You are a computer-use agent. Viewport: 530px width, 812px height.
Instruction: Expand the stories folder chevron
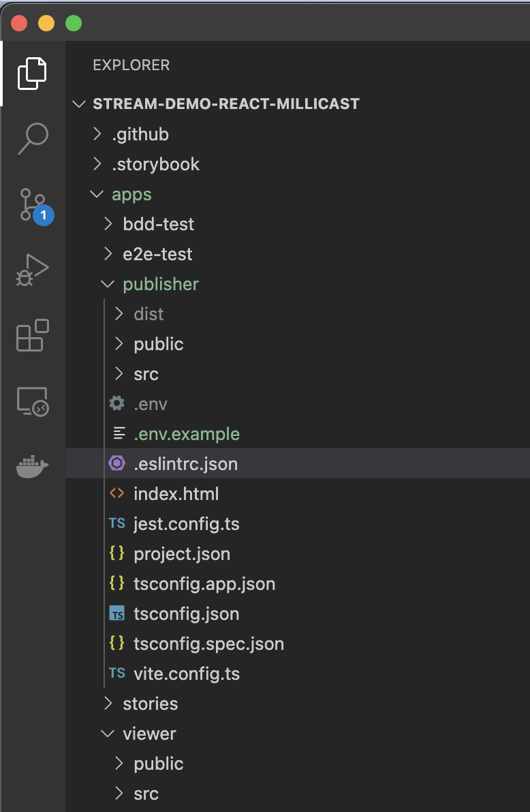pos(108,703)
